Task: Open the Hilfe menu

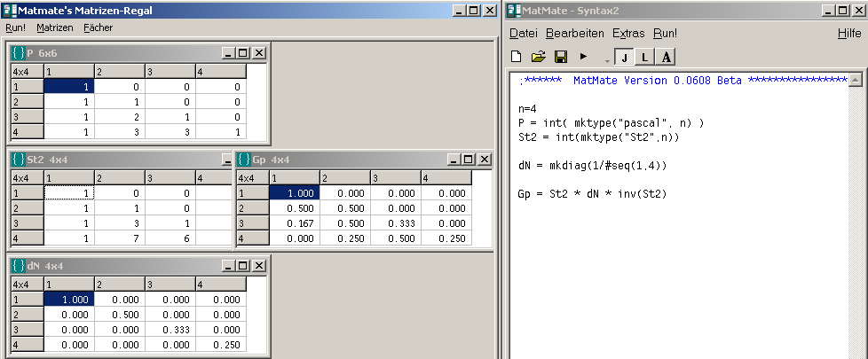Action: coord(848,33)
